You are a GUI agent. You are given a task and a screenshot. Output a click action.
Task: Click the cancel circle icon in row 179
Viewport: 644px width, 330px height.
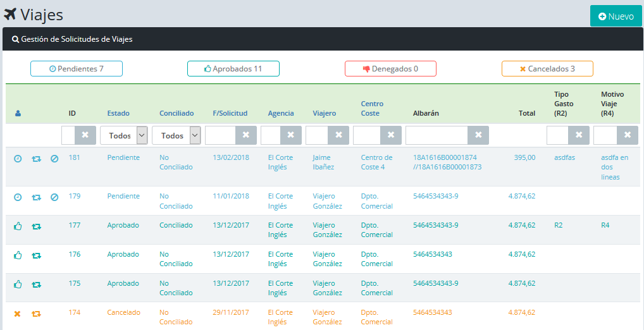tap(54, 197)
